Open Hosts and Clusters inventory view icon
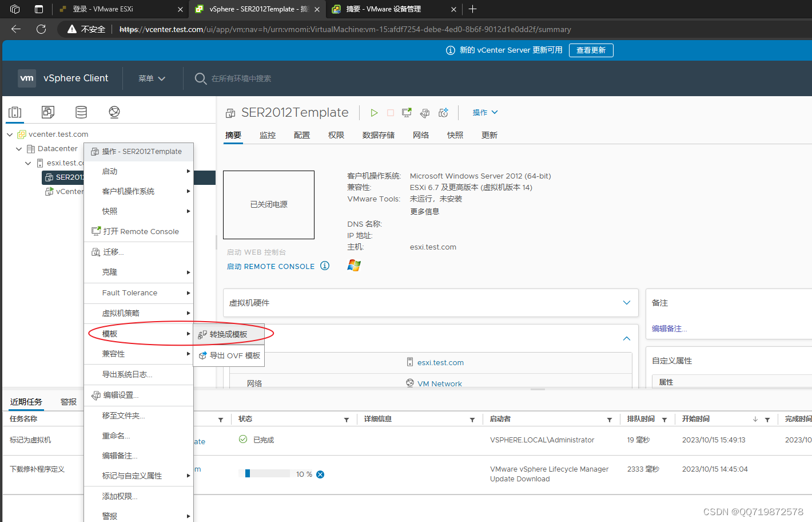Image resolution: width=812 pixels, height=522 pixels. 15,112
